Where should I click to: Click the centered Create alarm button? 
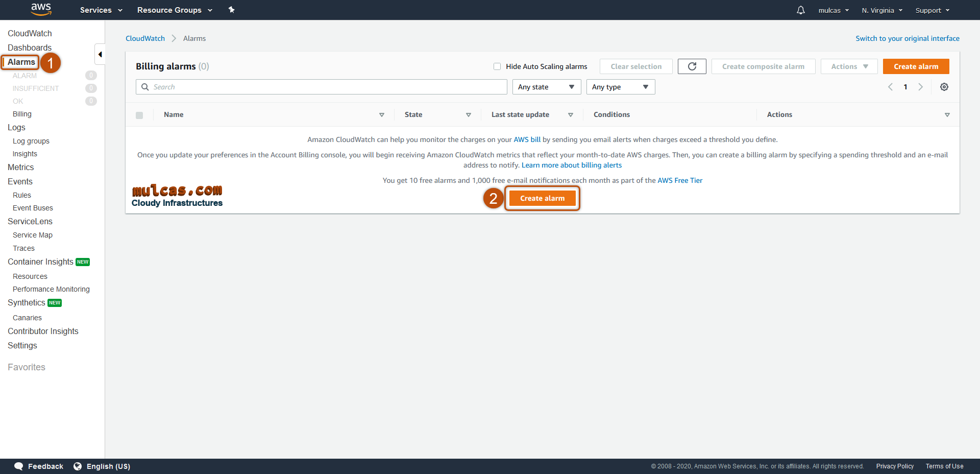pos(542,198)
